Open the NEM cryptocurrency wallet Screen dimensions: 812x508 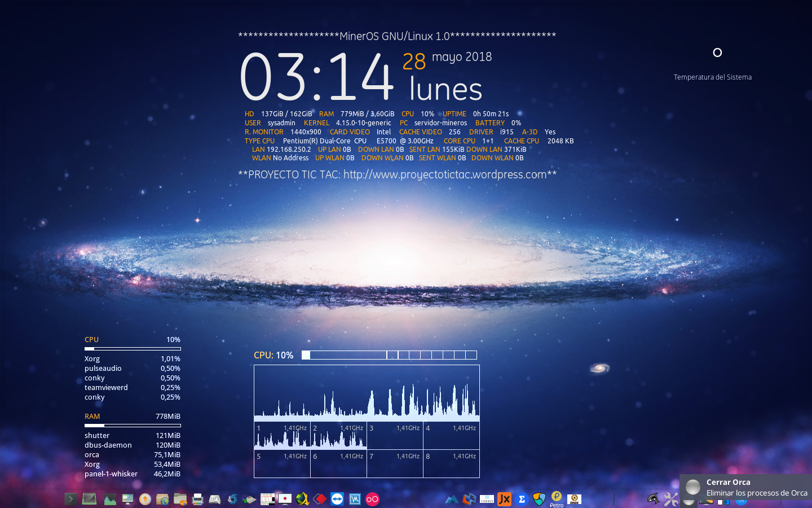click(538, 499)
